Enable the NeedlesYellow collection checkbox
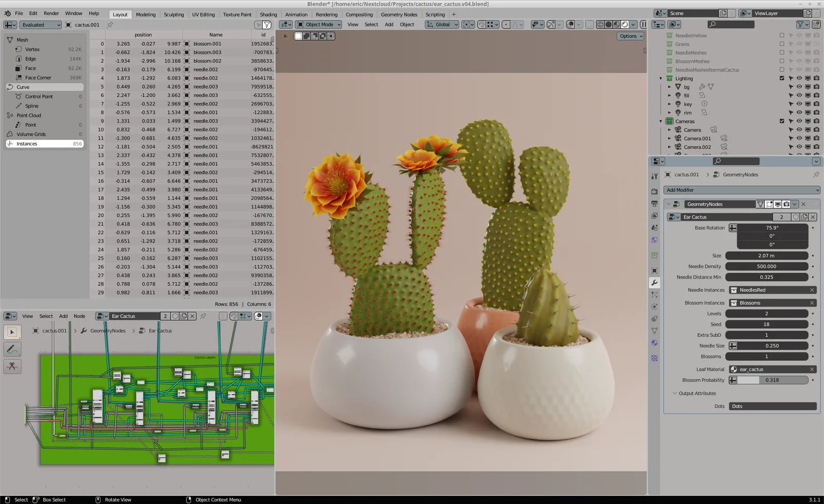824x504 pixels. tap(781, 36)
